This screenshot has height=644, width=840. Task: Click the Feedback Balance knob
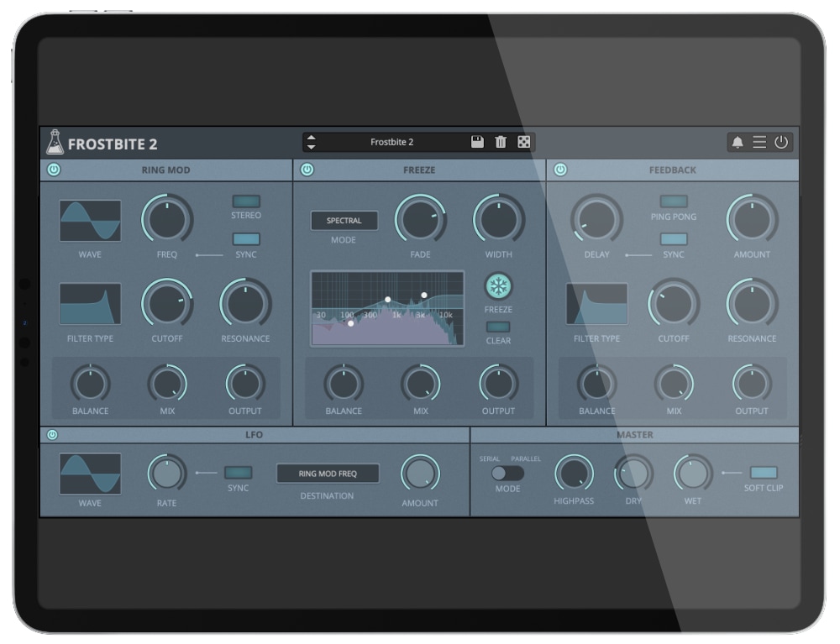[x=596, y=384]
